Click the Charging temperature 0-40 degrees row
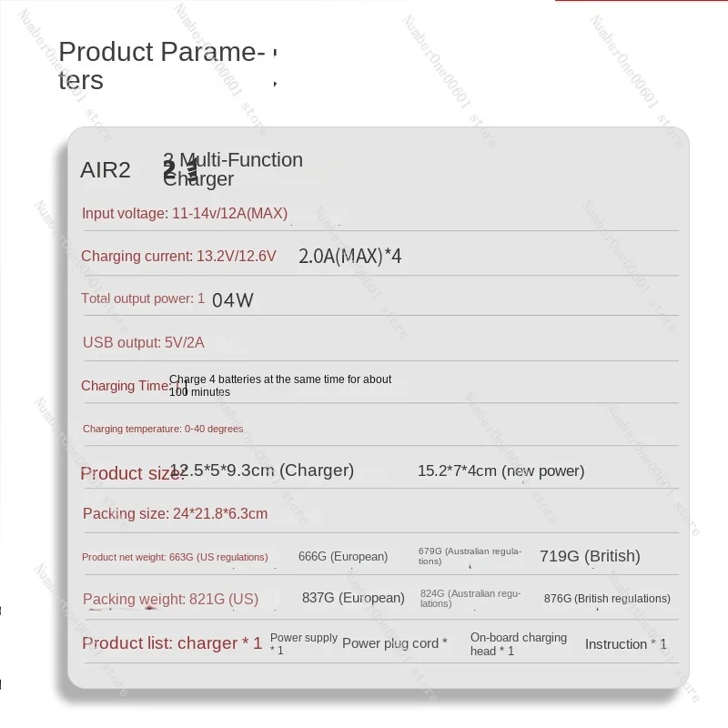 (x=163, y=429)
